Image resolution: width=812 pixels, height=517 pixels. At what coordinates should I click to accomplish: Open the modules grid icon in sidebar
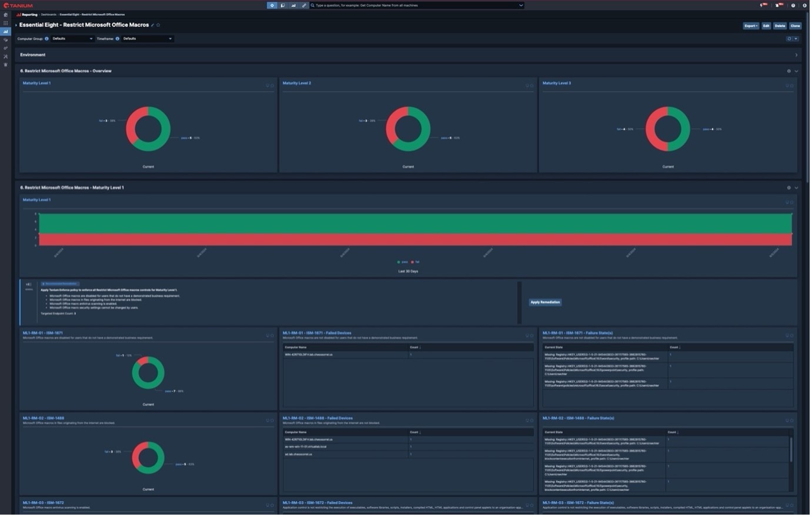coord(6,23)
